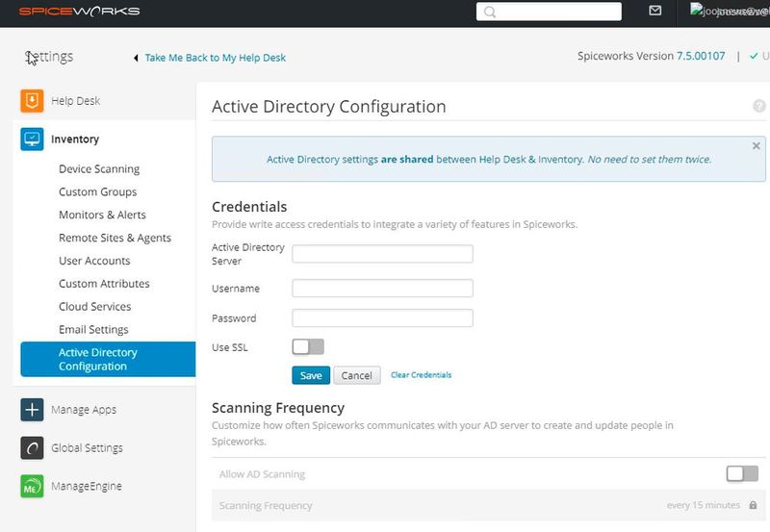Click the Credentials section heading

coord(249,207)
